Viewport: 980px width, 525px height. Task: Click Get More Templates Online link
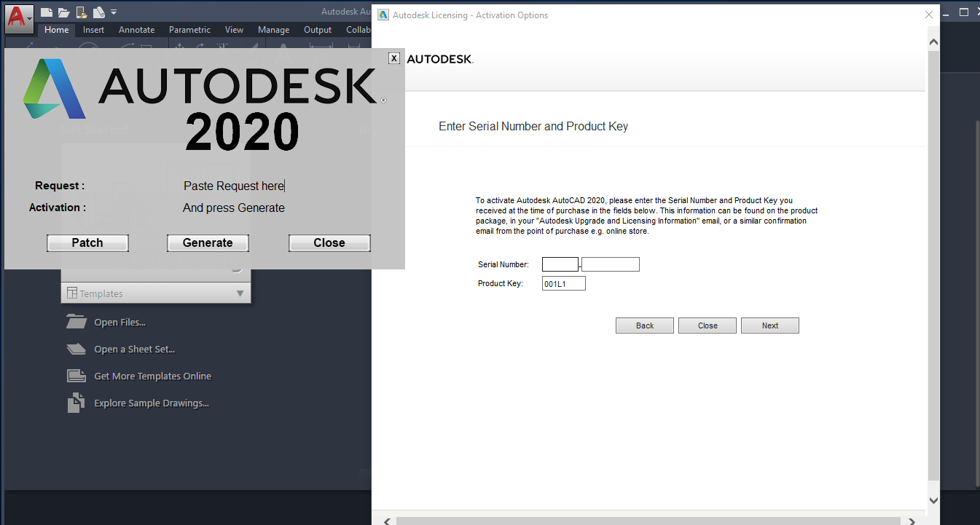[153, 376]
